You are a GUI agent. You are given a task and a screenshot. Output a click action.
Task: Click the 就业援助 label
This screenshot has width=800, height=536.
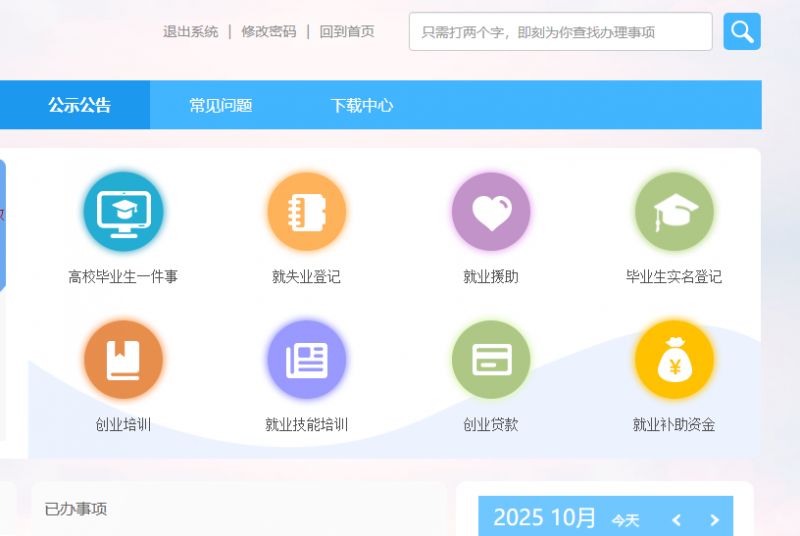click(491, 276)
